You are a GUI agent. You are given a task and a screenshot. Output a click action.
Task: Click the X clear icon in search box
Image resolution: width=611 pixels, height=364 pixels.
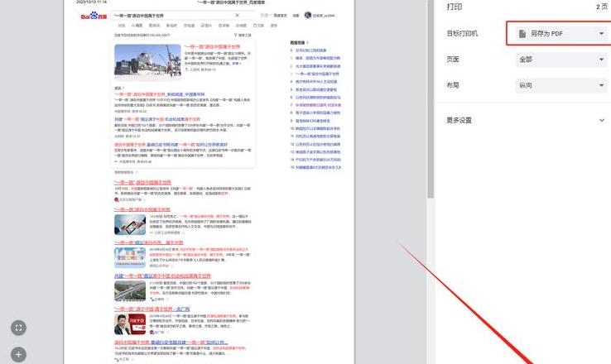click(237, 15)
